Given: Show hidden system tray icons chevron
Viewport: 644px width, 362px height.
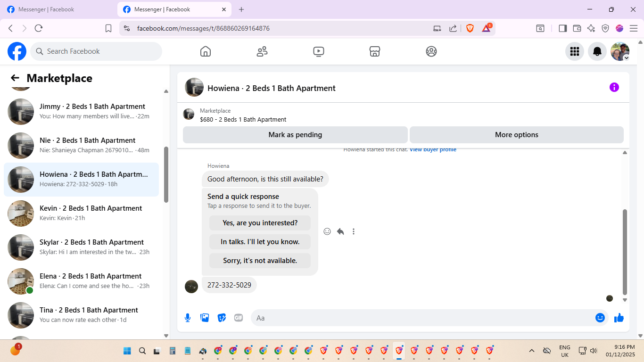Looking at the screenshot, I should (532, 351).
